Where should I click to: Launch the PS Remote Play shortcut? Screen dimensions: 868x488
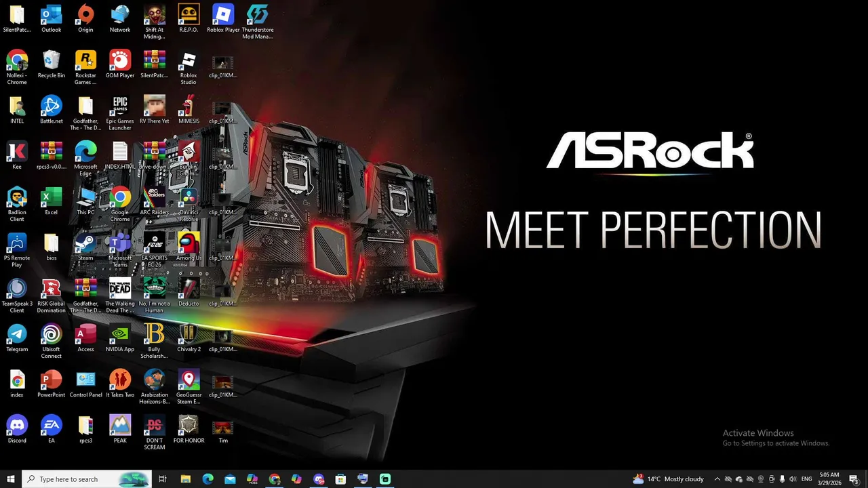tap(17, 249)
